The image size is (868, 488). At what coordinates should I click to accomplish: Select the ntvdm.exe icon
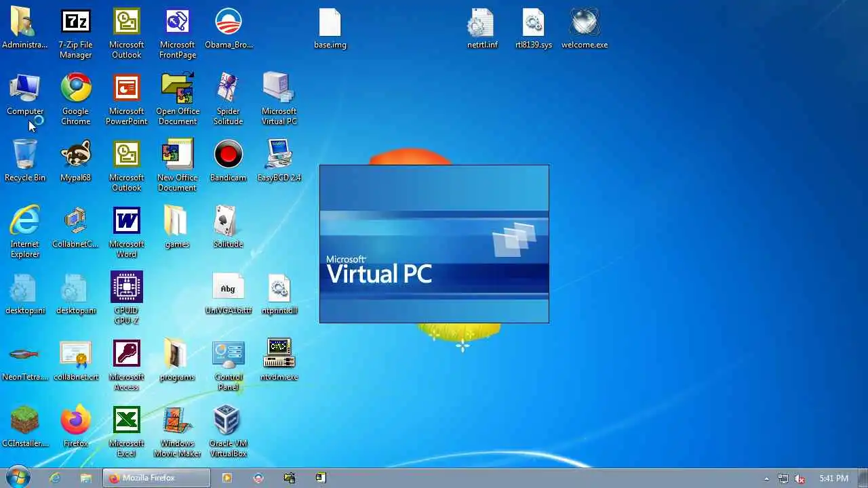point(279,361)
